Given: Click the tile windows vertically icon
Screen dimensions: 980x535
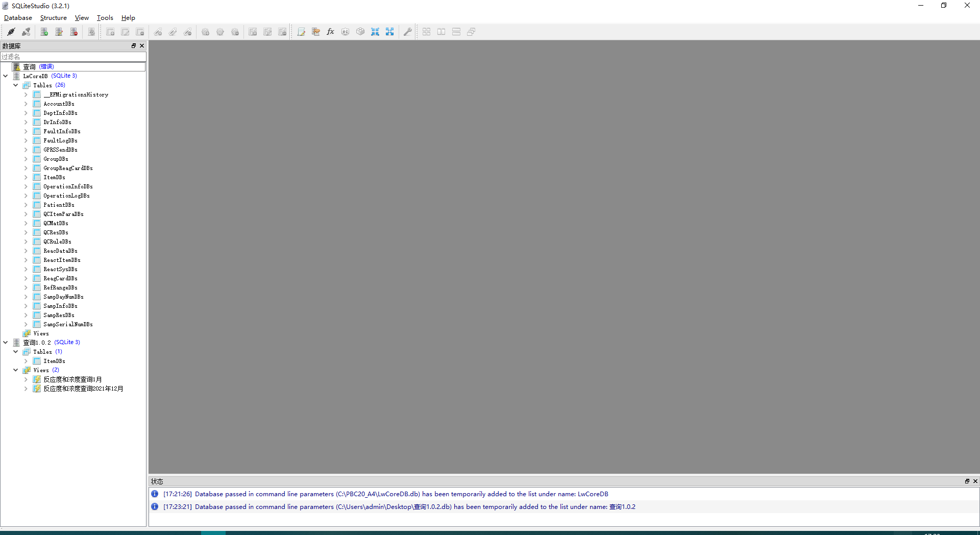Looking at the screenshot, I should click(442, 32).
